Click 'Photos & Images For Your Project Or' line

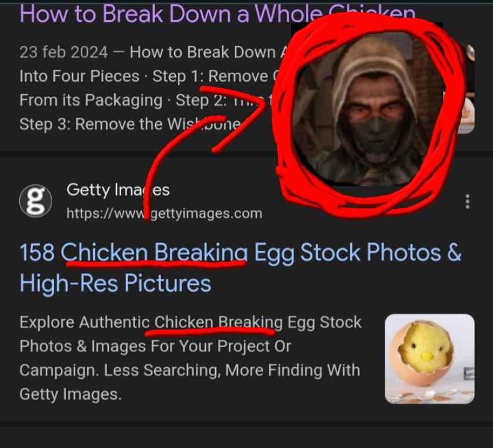(155, 347)
